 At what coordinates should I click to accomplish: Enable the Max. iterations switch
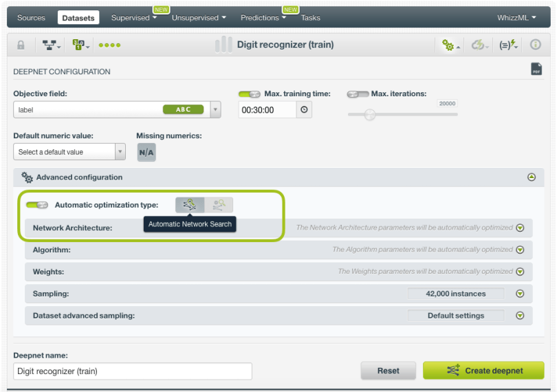click(358, 94)
